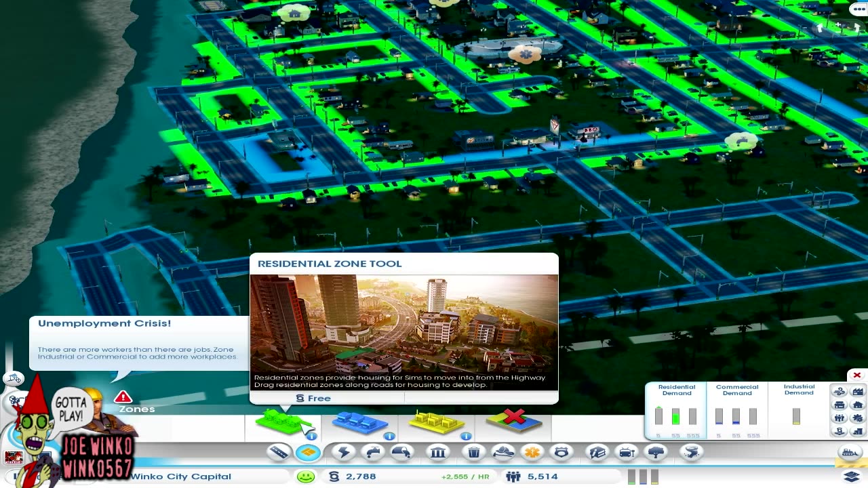
Task: Click the Zones advisor label
Action: (x=137, y=409)
